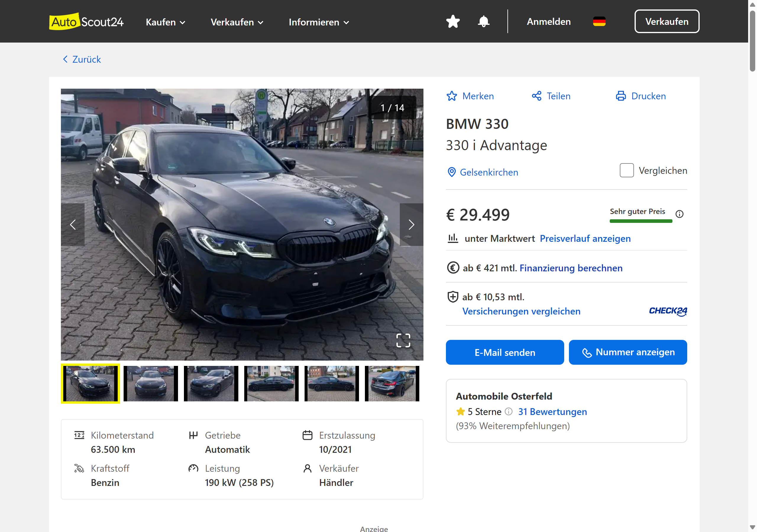Click the Leistung gauge icon
This screenshot has height=532, width=757.
click(x=193, y=468)
